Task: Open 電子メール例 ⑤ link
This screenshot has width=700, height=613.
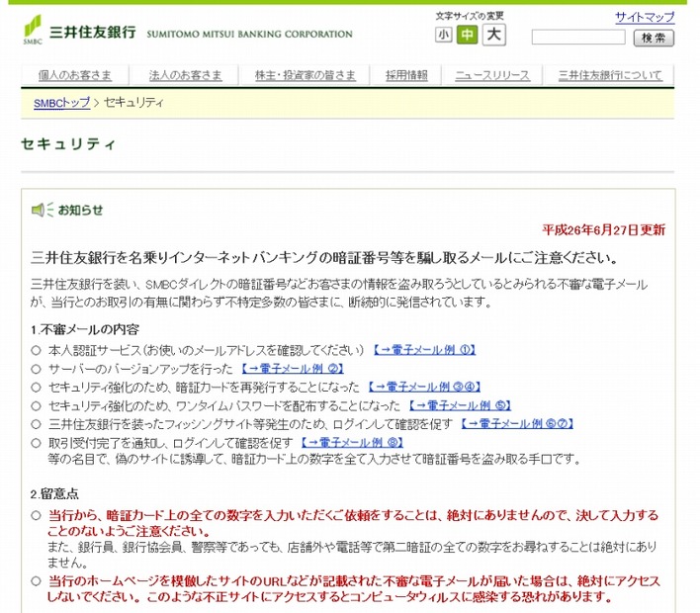Action: tap(460, 405)
